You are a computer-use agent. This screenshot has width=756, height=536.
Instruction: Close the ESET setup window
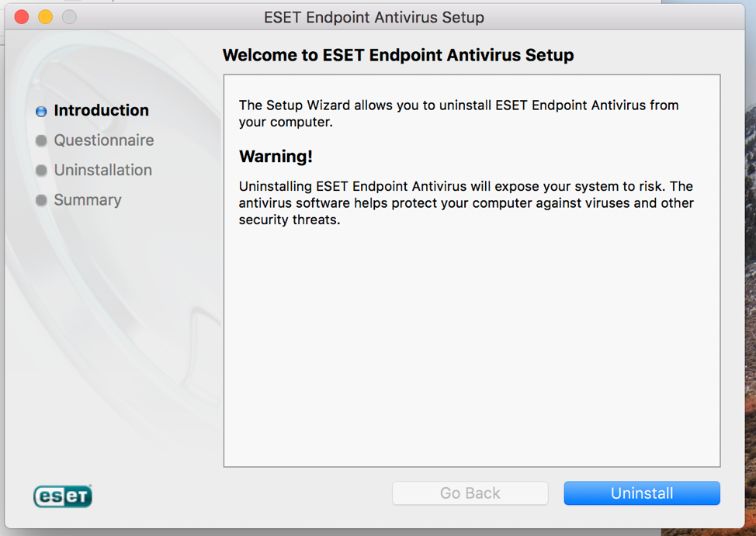click(22, 17)
